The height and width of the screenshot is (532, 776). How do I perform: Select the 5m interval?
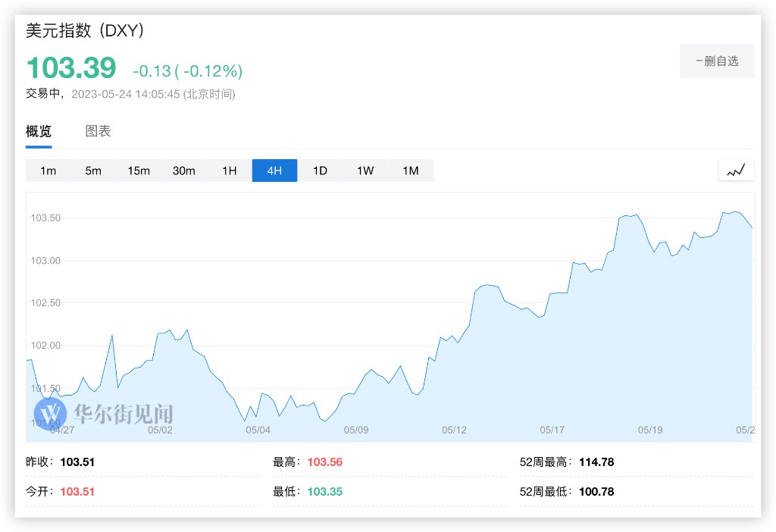93,171
